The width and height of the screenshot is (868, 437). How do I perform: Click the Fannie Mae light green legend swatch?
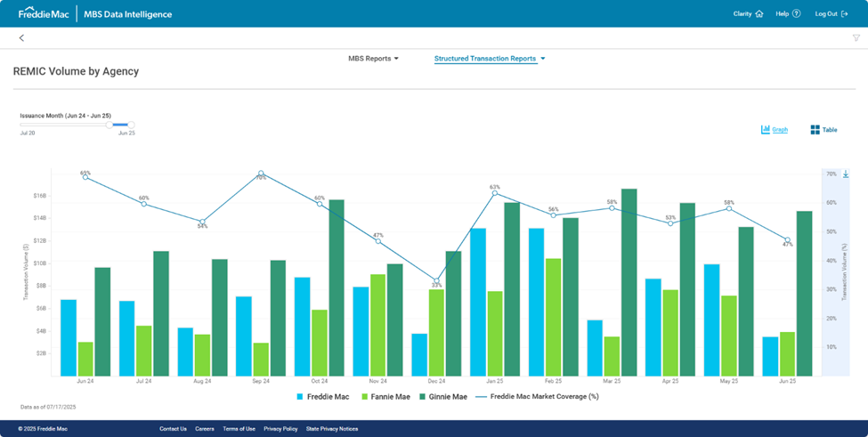(364, 397)
